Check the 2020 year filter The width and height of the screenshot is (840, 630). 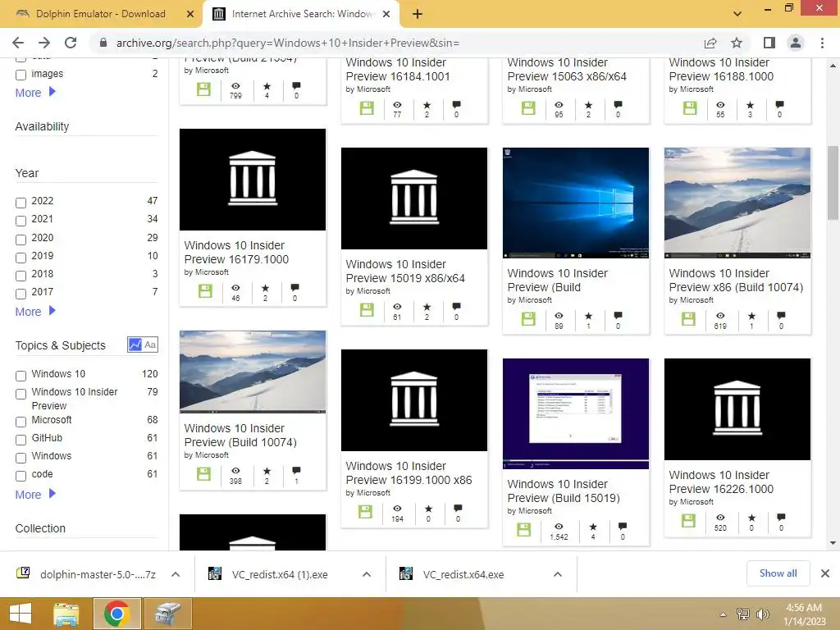coord(21,240)
